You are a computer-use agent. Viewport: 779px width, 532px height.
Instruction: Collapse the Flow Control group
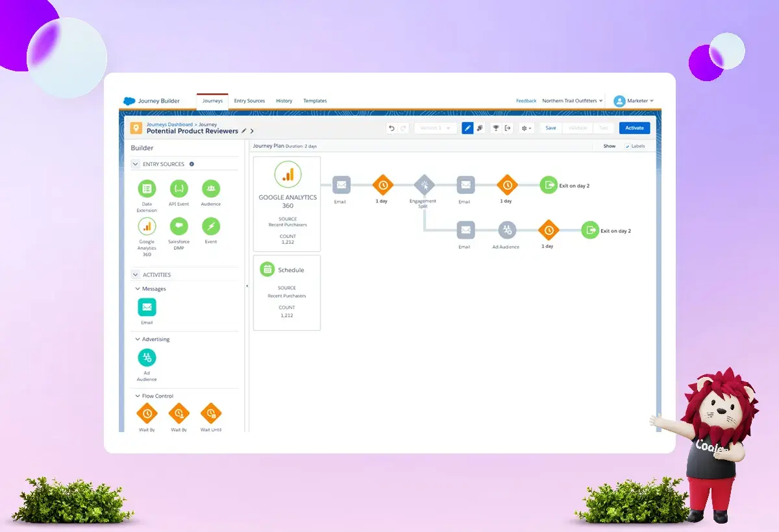(138, 396)
